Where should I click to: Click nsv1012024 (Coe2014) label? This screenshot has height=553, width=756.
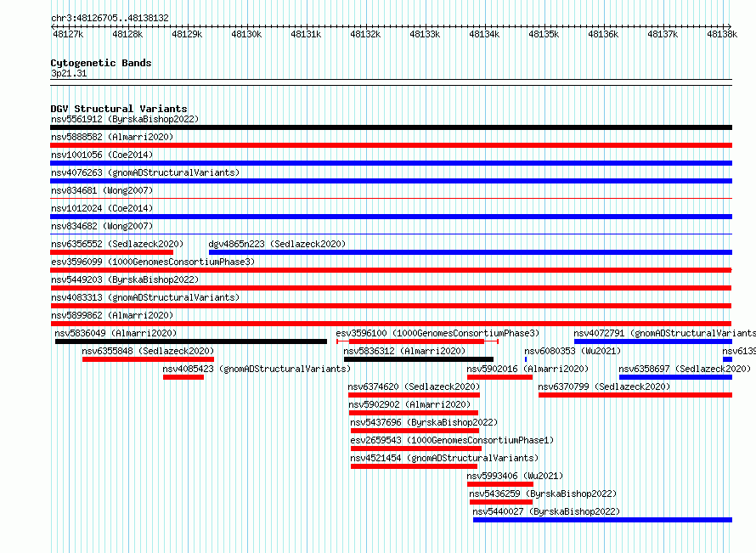point(102,208)
